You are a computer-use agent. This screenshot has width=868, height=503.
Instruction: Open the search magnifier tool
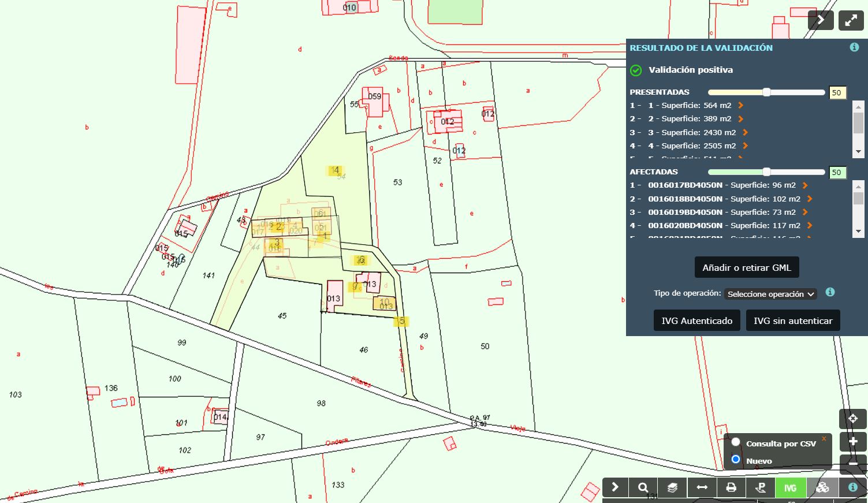click(x=643, y=487)
